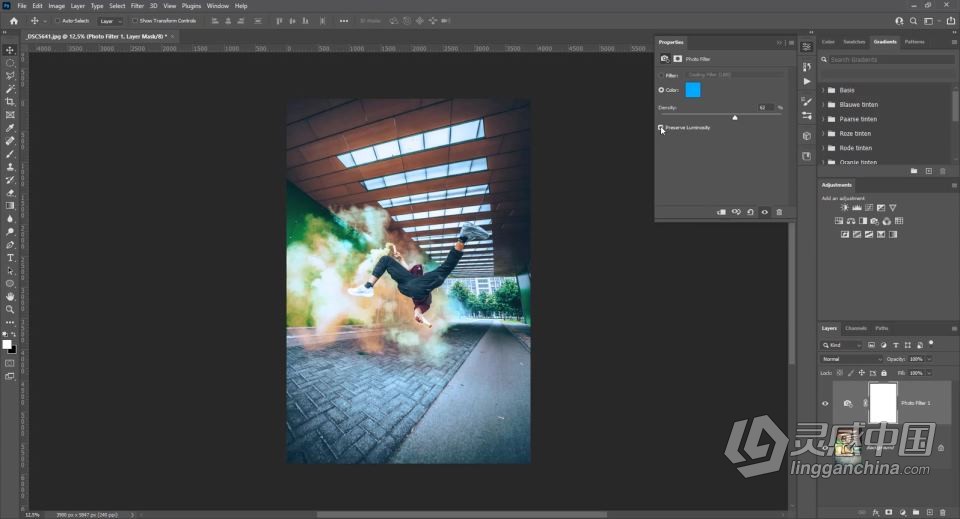
Task: Open the Filter menu
Action: [x=137, y=6]
